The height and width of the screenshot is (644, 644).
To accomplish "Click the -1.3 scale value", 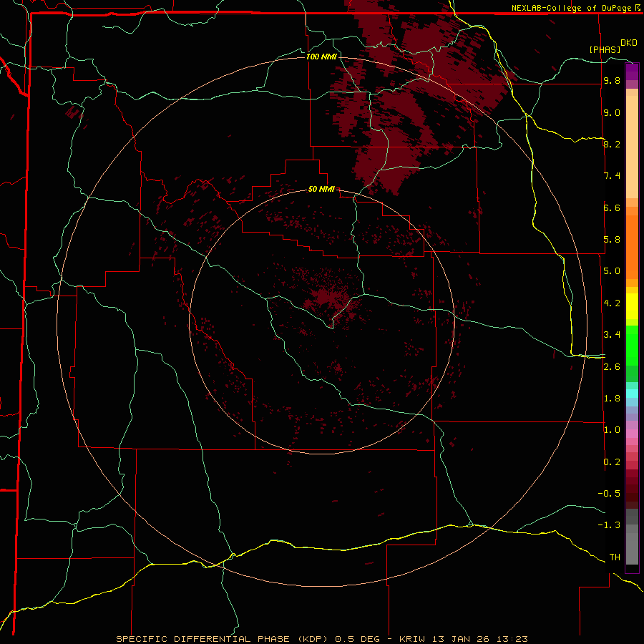I will 609,525.
